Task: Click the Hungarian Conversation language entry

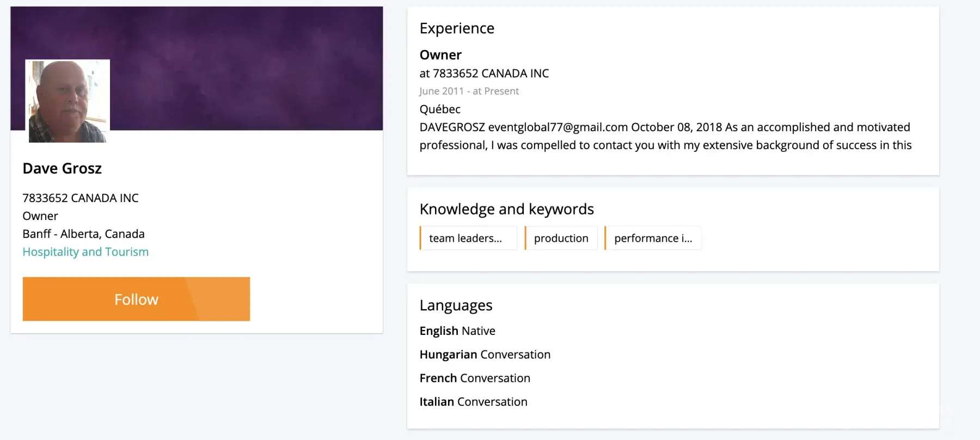Action: pos(485,355)
